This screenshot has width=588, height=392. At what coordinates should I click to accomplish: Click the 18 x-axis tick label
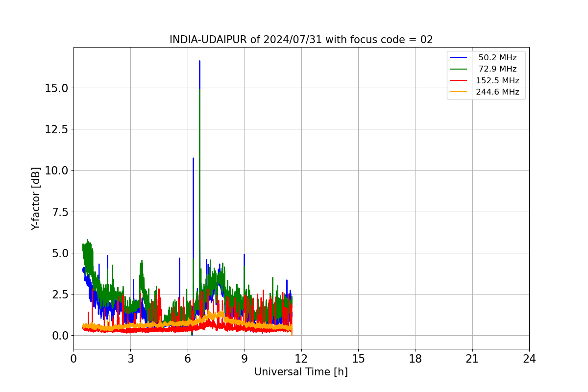point(416,359)
